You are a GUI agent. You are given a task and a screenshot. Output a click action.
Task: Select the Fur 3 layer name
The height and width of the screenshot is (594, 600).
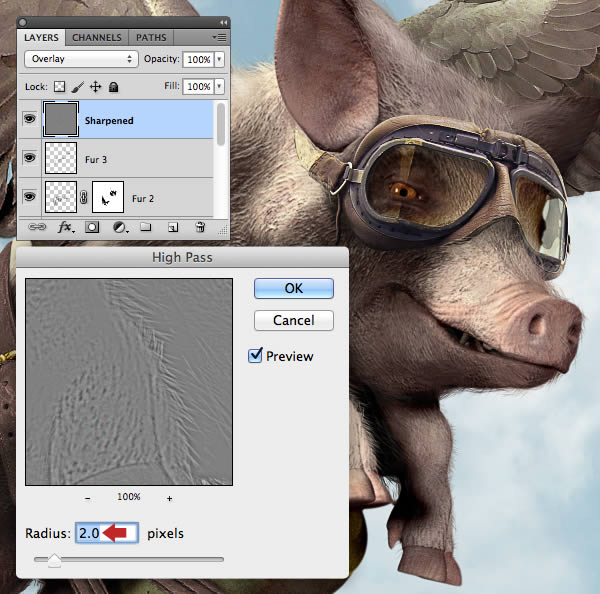pos(96,159)
